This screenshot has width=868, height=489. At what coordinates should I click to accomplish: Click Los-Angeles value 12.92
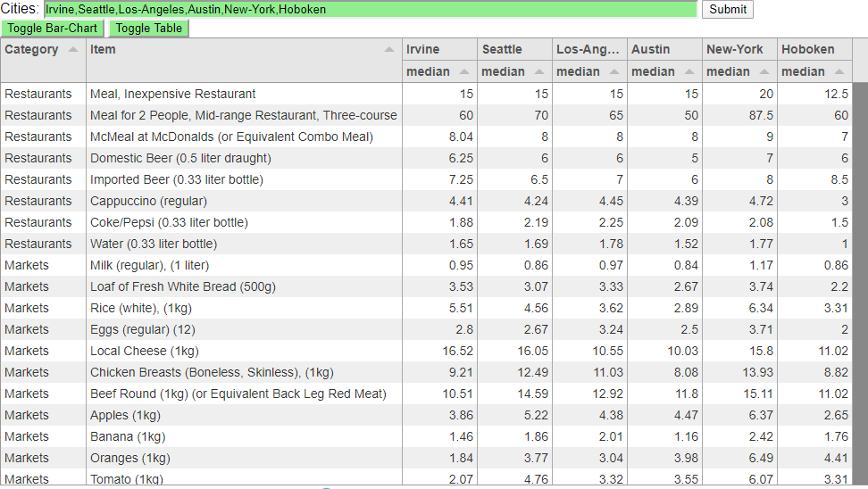pos(608,394)
